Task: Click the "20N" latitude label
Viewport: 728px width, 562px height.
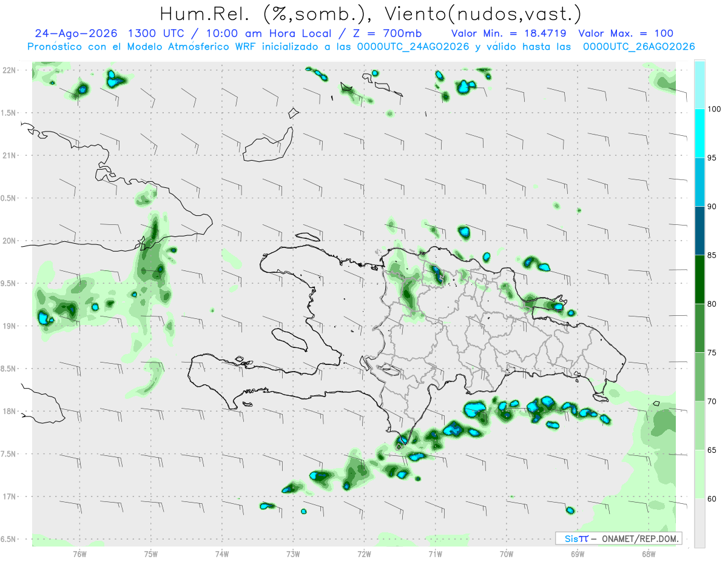Action: pos(10,241)
